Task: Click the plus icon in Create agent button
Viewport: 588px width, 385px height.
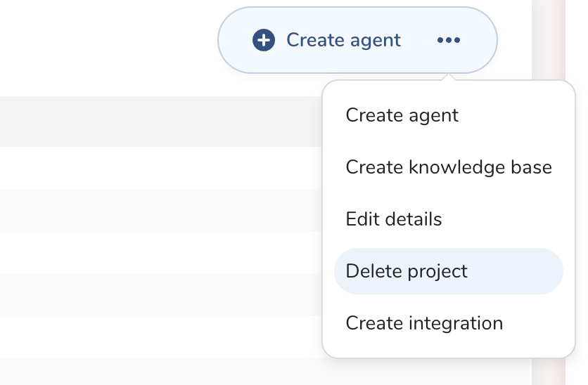Action: click(264, 41)
